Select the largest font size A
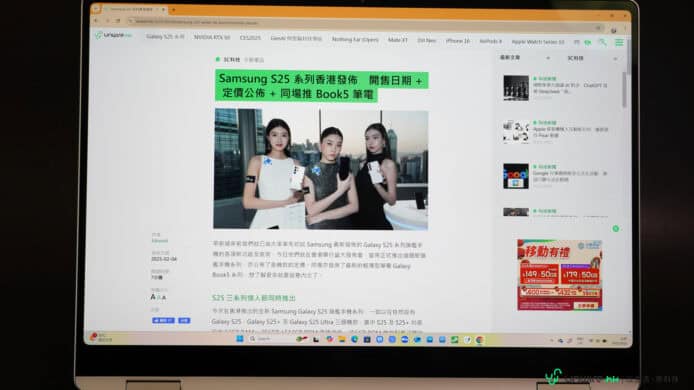Viewport: 694px width, 390px height. [x=153, y=297]
